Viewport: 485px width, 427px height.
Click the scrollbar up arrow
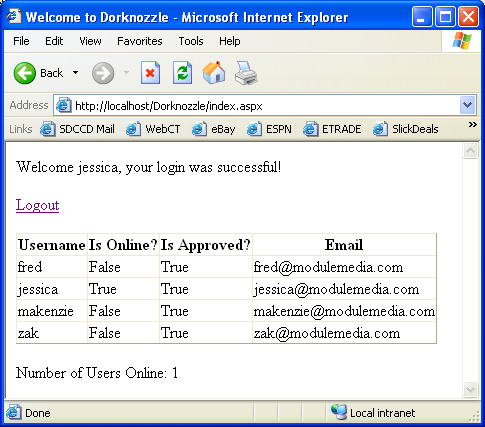coord(470,151)
